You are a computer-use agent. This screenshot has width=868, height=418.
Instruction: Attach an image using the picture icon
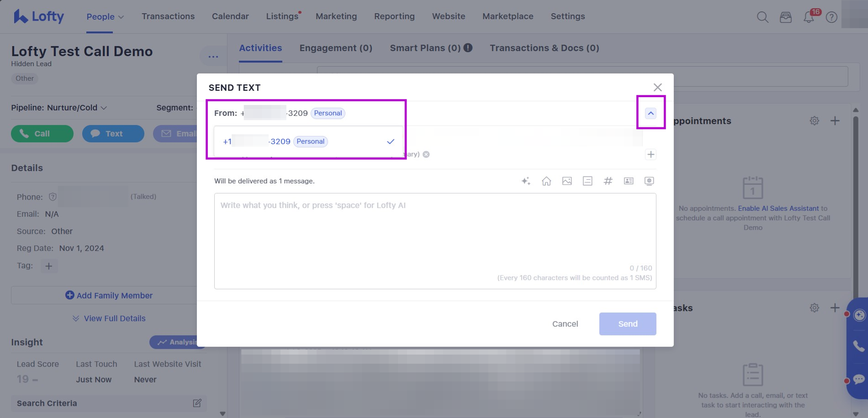point(567,181)
